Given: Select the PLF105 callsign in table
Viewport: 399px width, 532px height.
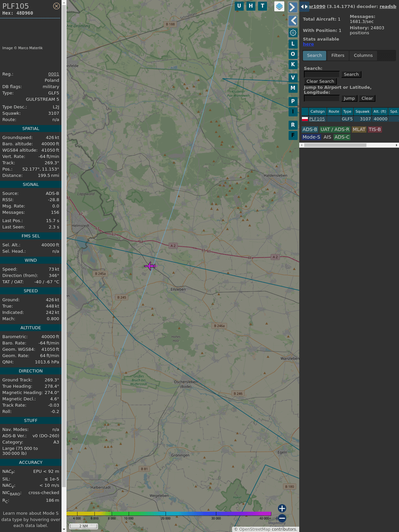Looking at the screenshot, I should tap(317, 119).
